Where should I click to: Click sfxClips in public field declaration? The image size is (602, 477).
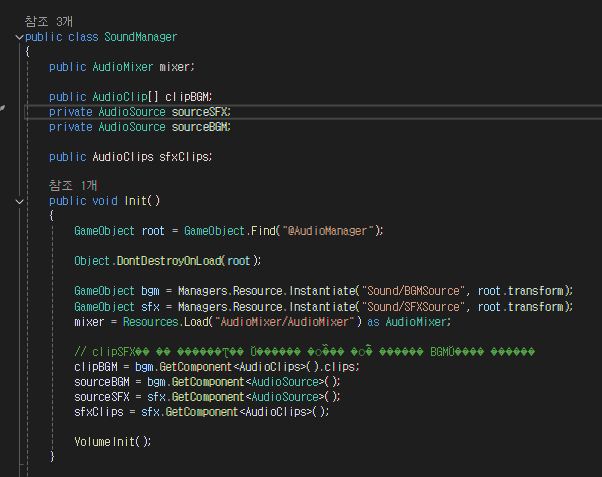[184, 157]
